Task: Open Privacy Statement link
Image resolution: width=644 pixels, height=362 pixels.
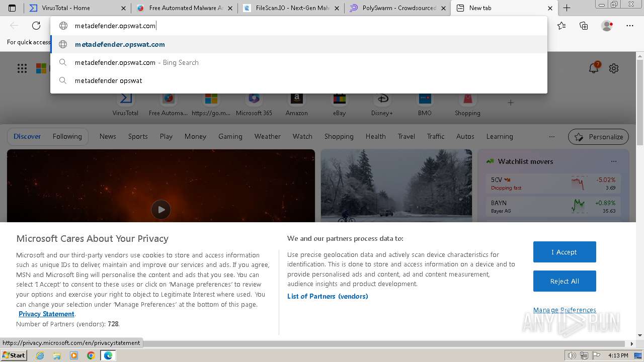Action: tap(46, 314)
